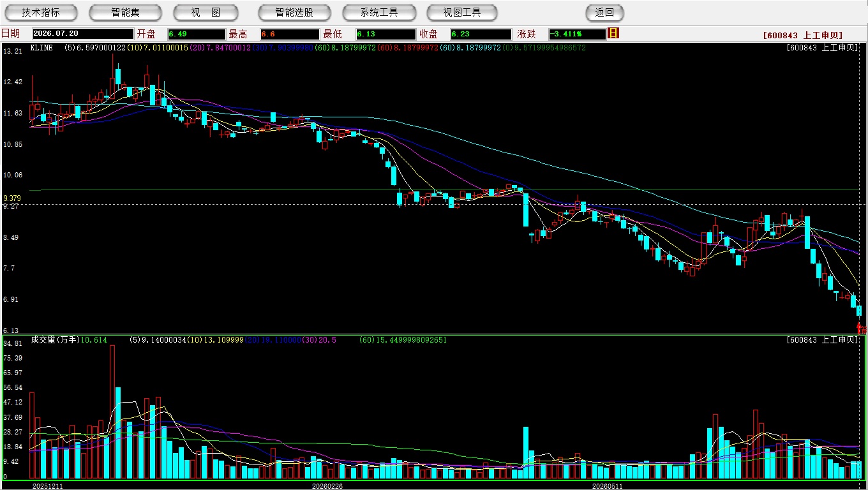Click the (5)6.597000122 moving average value
Viewport: 868px width, 490px height.
click(95, 48)
